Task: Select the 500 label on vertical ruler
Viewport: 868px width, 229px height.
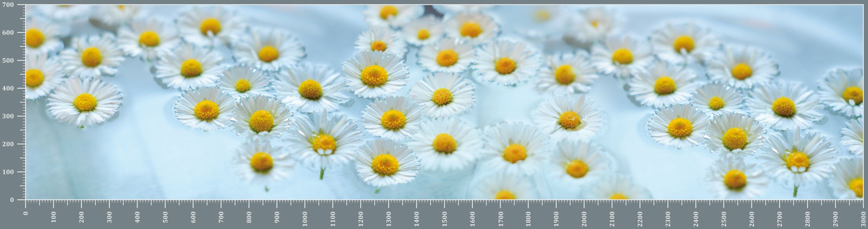Action: pos(7,61)
